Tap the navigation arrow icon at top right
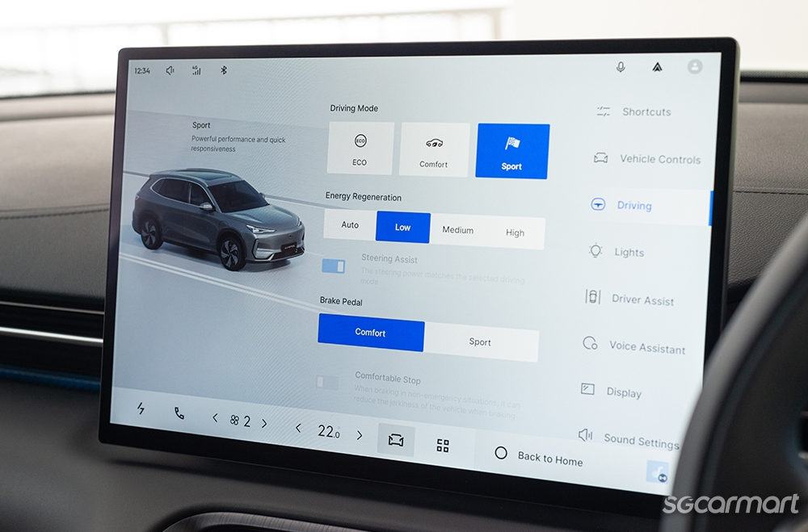Screen dimensions: 808x532 click(657, 67)
